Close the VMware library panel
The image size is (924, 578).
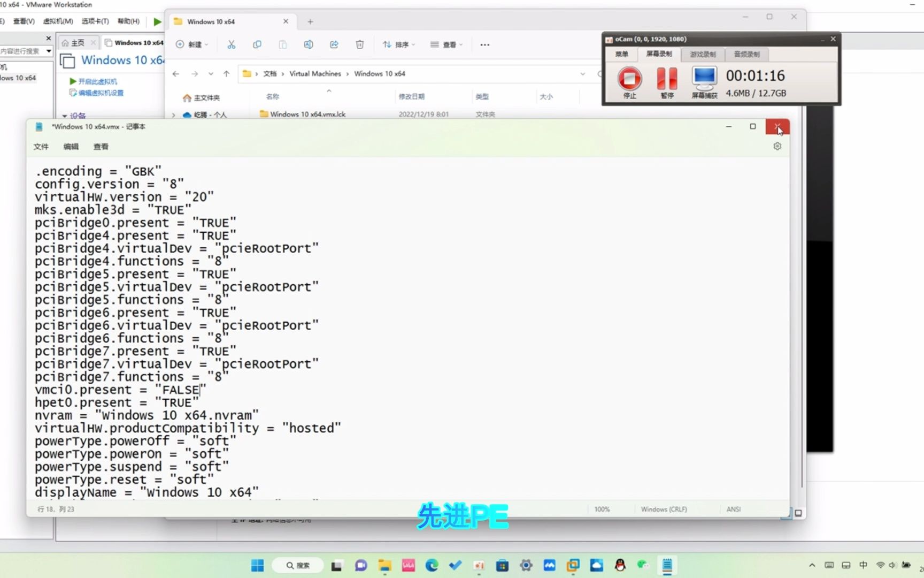point(49,38)
